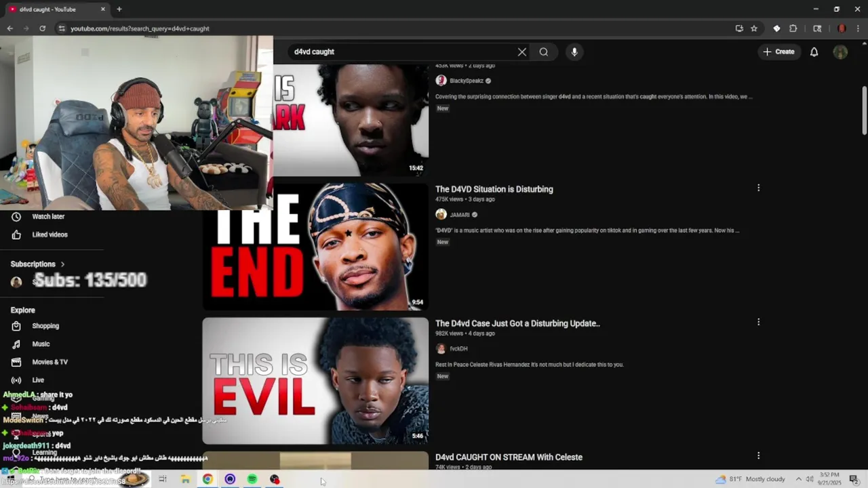Open Shopping under Explore

point(45,326)
